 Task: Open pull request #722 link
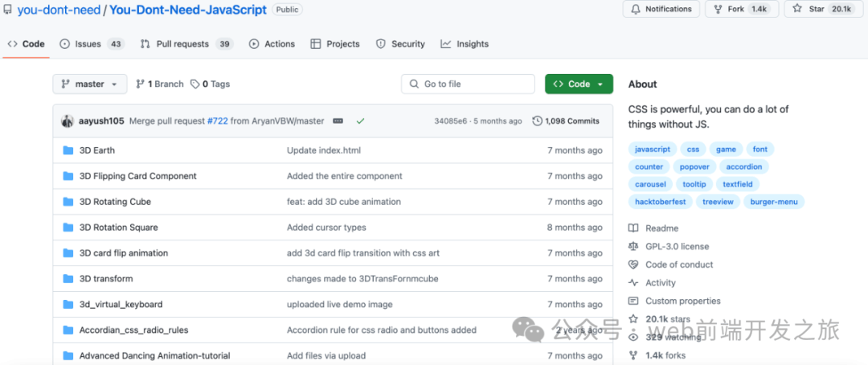[218, 121]
